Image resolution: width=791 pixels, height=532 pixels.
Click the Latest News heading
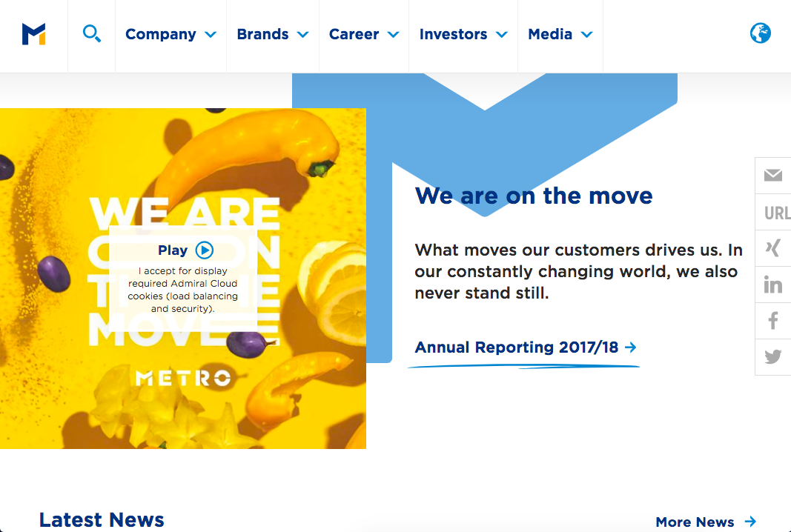102,519
